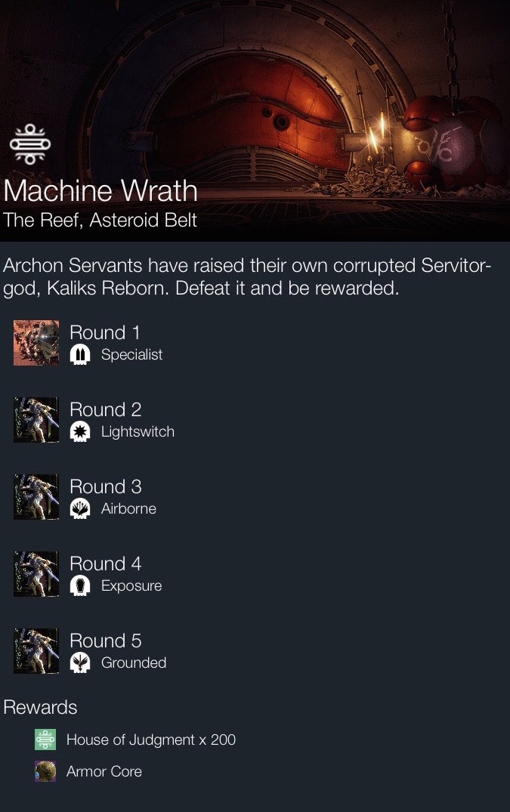This screenshot has height=812, width=510.
Task: Select the Round 5 heading
Action: tap(106, 641)
